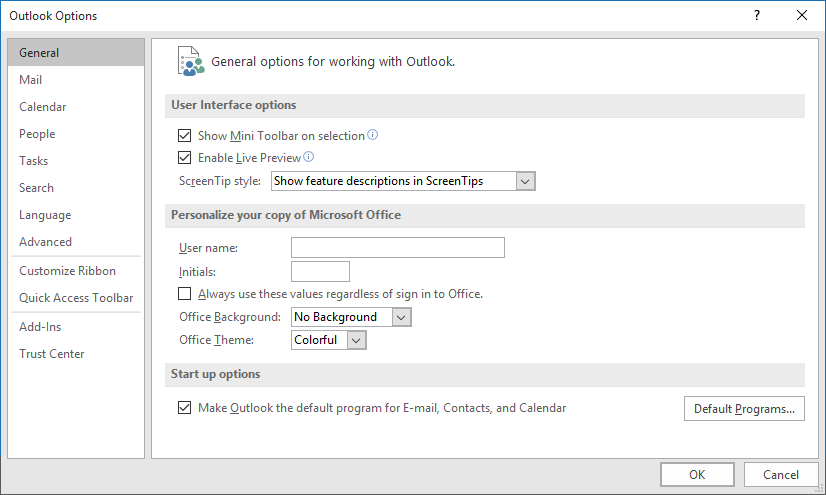Open the ScreenTip style dropdown
Viewport: 826px width, 495px height.
click(x=526, y=181)
